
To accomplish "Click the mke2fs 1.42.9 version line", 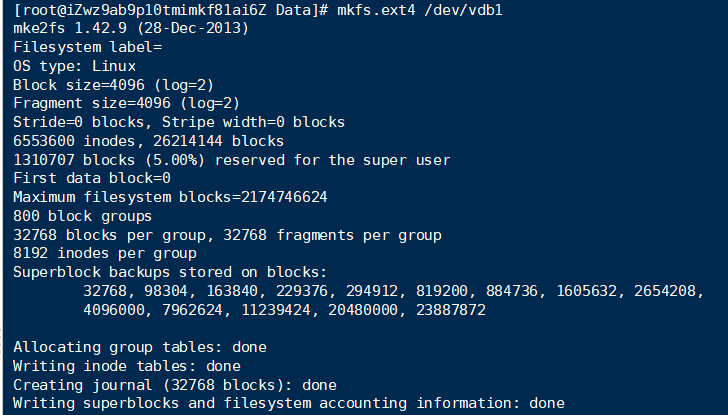I will [x=130, y=28].
